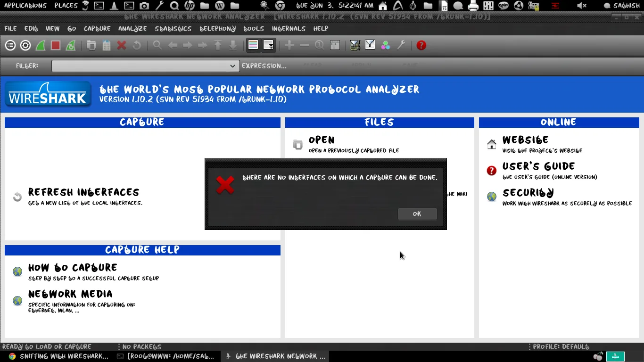Open the Places menu in top panel
This screenshot has height=362, width=644.
pos(66,6)
